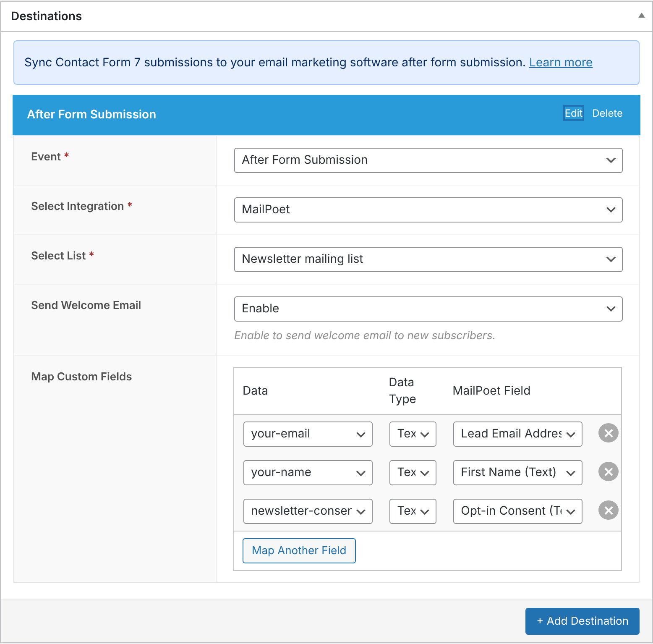Open the Select List dropdown
653x644 pixels.
tap(428, 259)
